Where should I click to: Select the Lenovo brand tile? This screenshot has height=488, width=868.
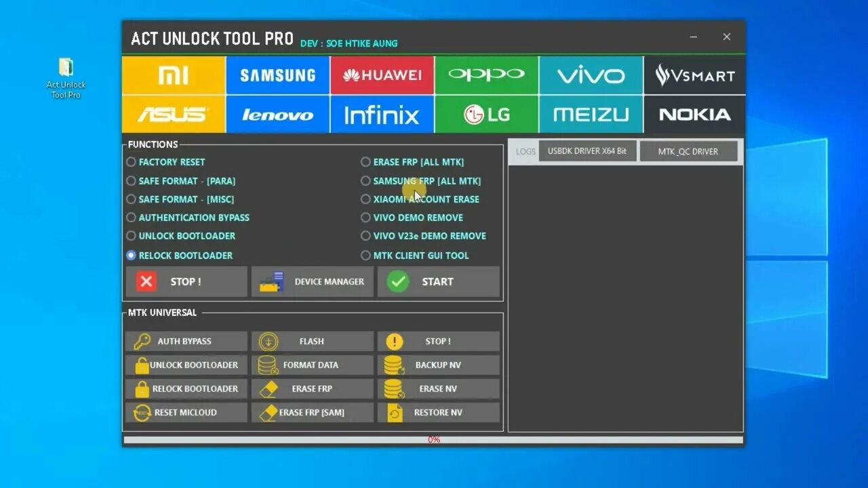[x=278, y=115]
